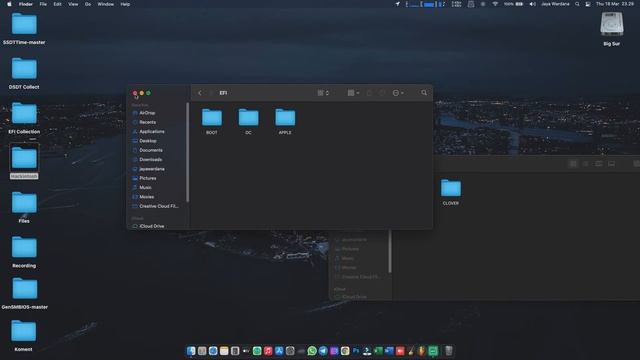This screenshot has width=640, height=360.
Task: Open Finder from the Dock
Action: (x=191, y=351)
